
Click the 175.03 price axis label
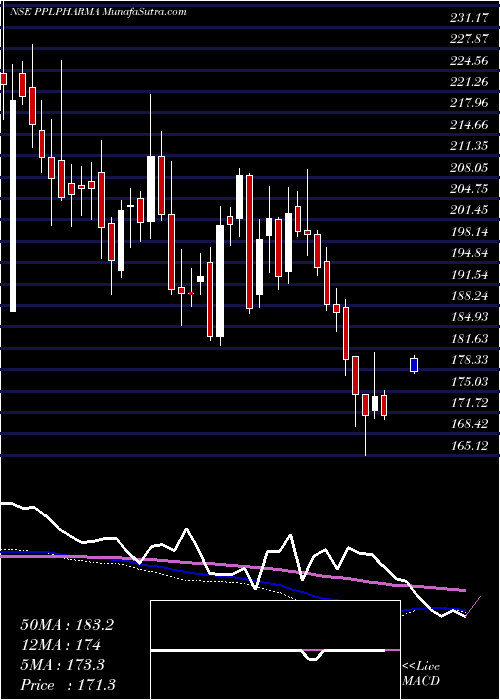click(468, 381)
